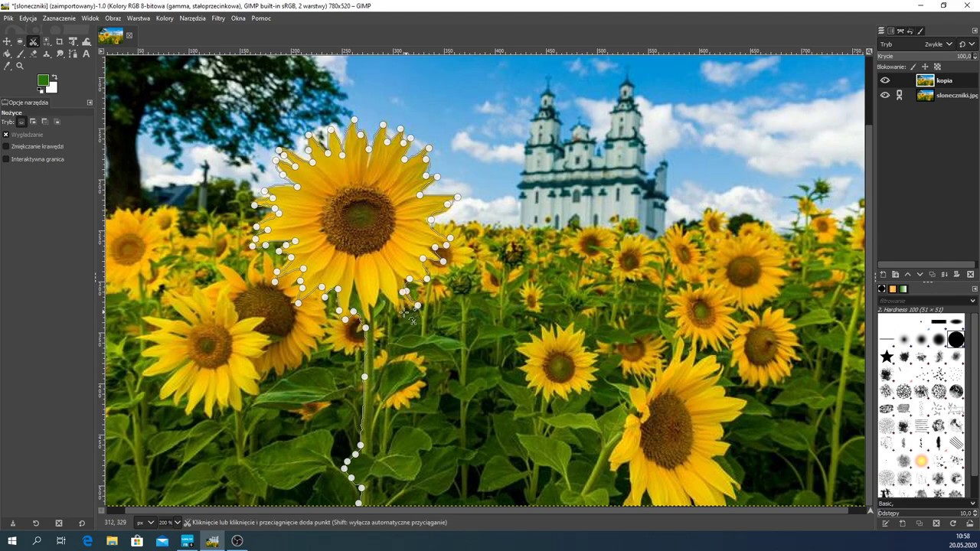Open the Warstwa menu
The width and height of the screenshot is (980, 551).
tap(139, 18)
